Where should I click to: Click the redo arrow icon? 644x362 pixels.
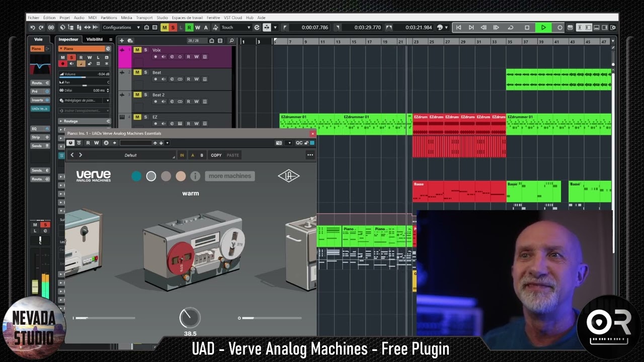pos(41,28)
